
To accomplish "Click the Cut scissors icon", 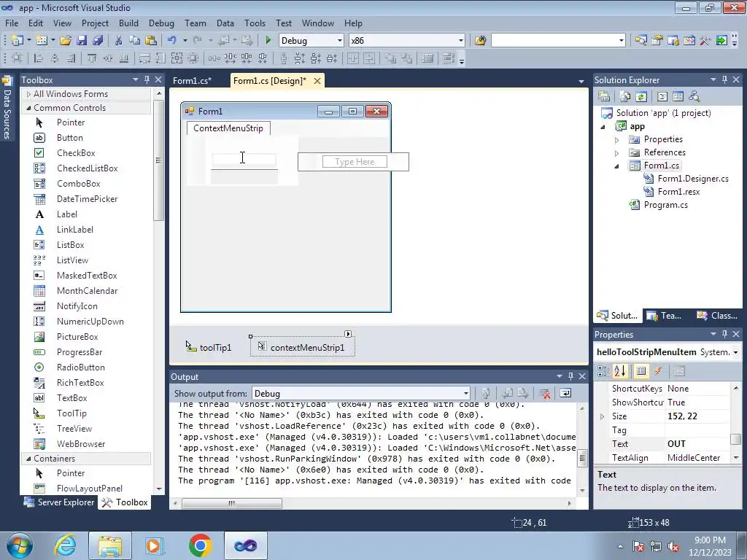I will pyautogui.click(x=119, y=41).
